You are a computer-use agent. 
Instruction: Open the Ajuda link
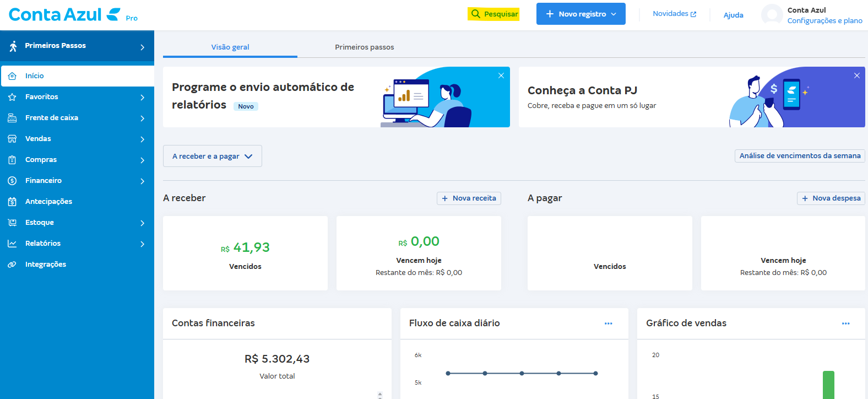[733, 15]
